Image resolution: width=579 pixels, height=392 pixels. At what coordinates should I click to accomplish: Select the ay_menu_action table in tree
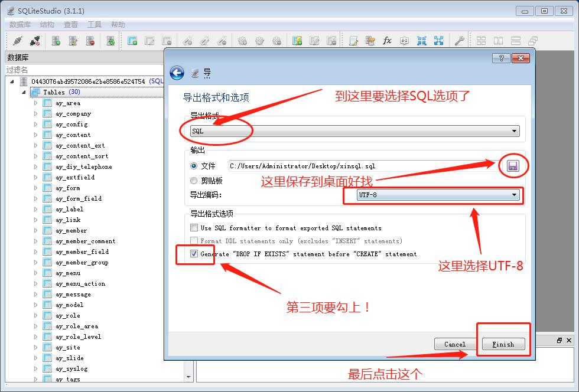80,283
